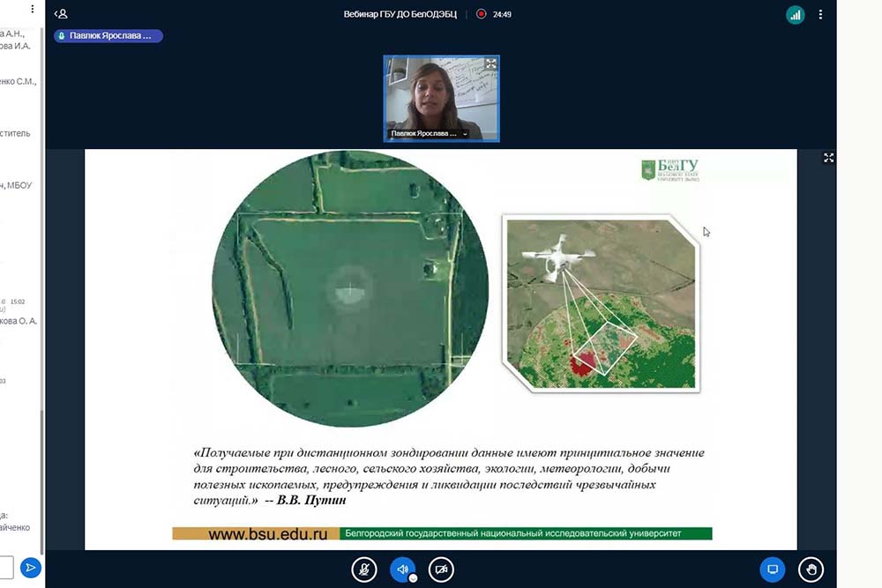Click the university name green banner text

tap(513, 533)
